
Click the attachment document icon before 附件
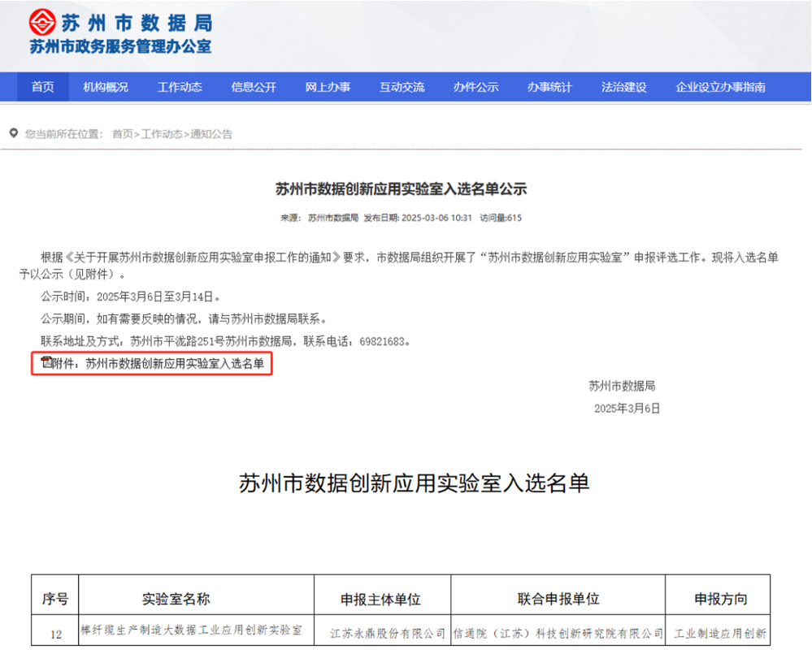pyautogui.click(x=46, y=362)
